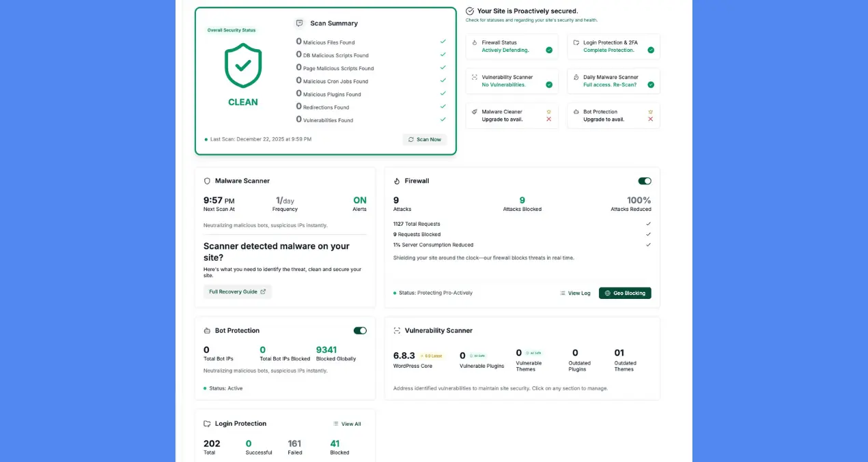Open the Daily Malware Scanner status card

click(x=613, y=81)
